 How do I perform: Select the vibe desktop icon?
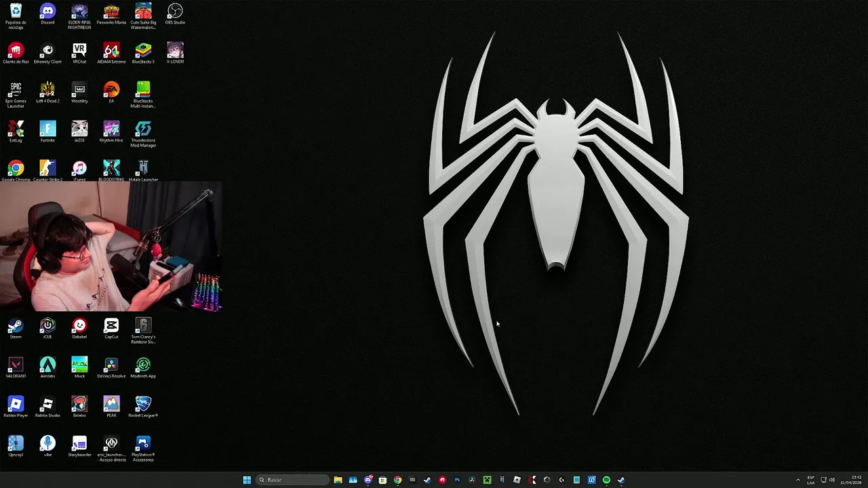click(x=47, y=446)
